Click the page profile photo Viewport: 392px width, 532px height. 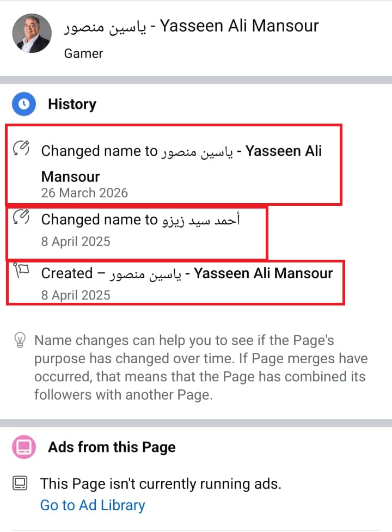coord(31,33)
